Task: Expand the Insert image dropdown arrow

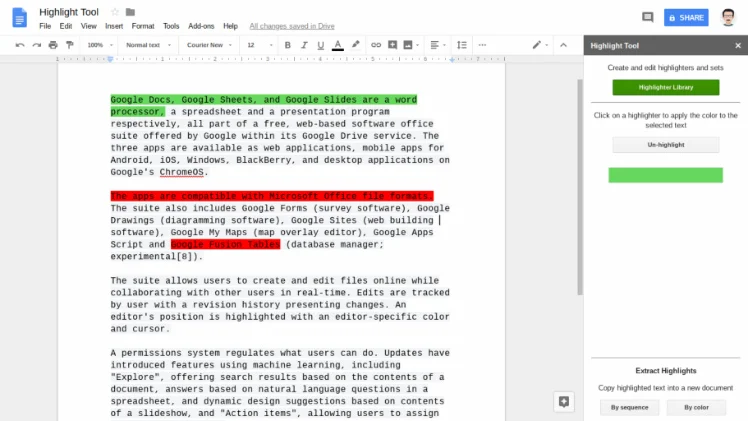Action: tap(417, 45)
